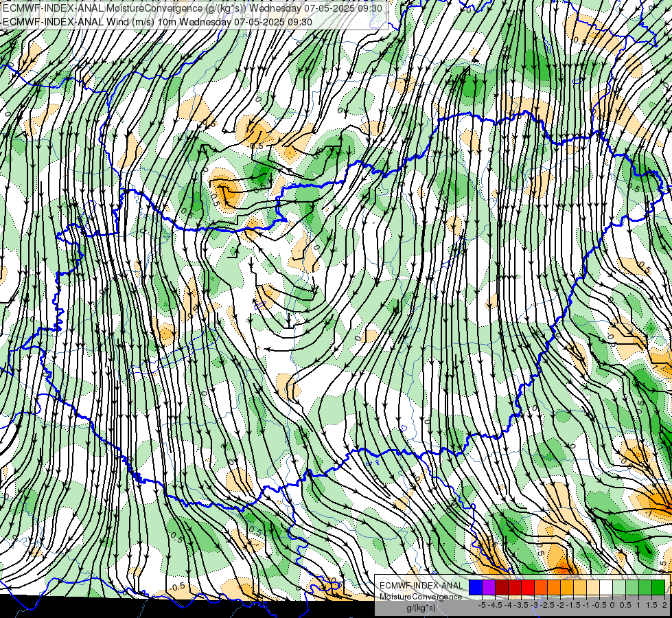Pick legend swatch between -3.5 and -3 ticks
The height and width of the screenshot is (618, 672).
pos(528,587)
